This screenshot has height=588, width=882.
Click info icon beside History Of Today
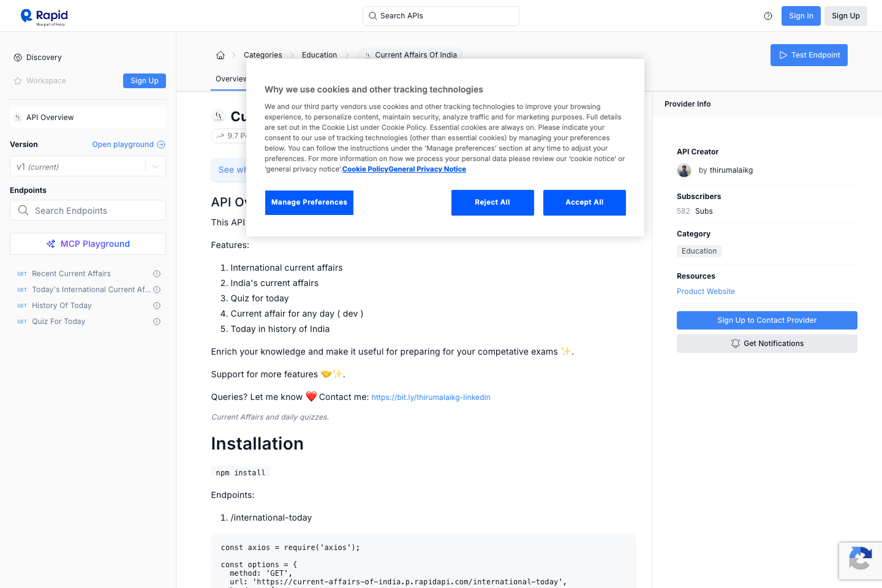coord(157,306)
